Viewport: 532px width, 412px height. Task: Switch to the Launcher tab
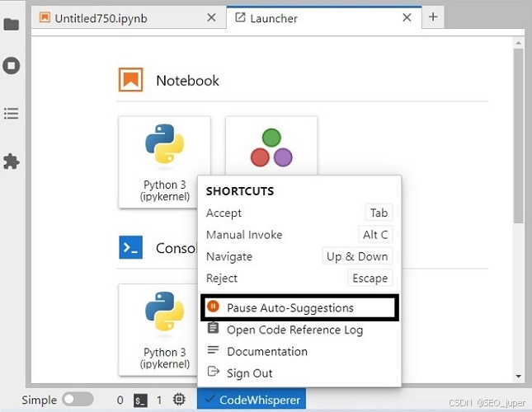(324, 18)
